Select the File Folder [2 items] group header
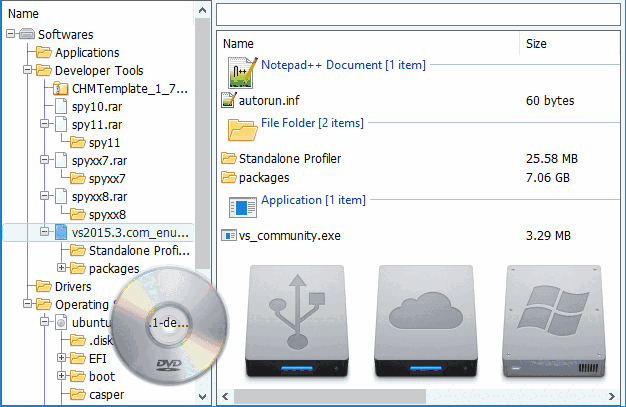This screenshot has height=407, width=626. (312, 123)
